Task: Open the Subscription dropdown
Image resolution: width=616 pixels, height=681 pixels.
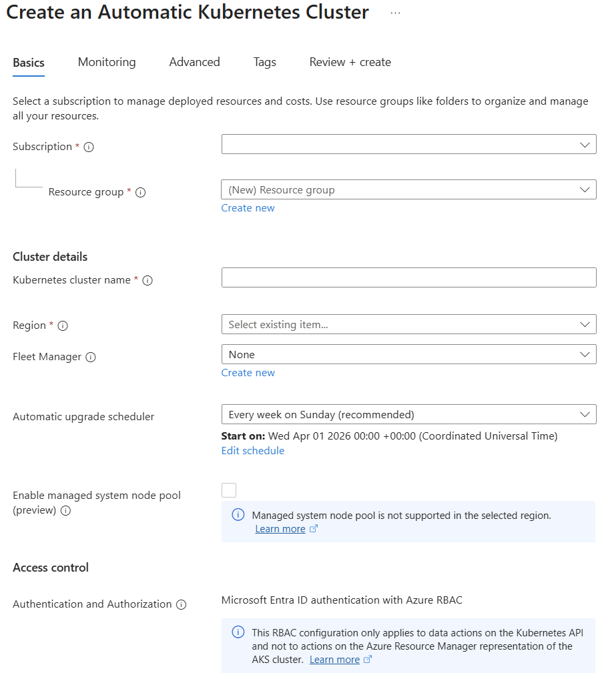Action: point(408,144)
